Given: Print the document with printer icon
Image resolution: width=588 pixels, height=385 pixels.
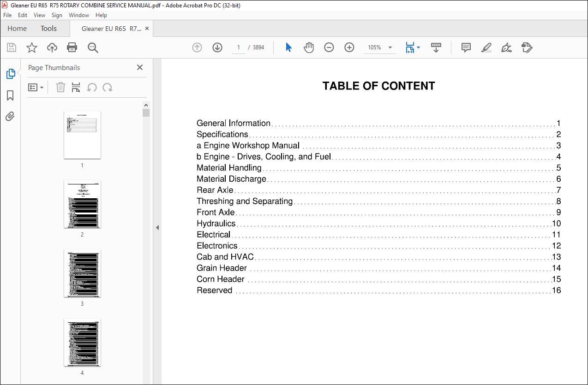Looking at the screenshot, I should point(72,47).
